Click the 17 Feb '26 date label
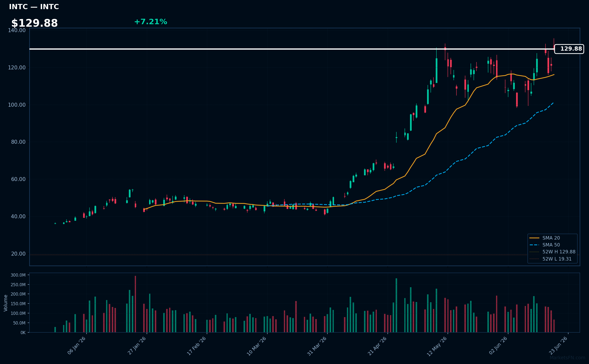 pos(197,346)
